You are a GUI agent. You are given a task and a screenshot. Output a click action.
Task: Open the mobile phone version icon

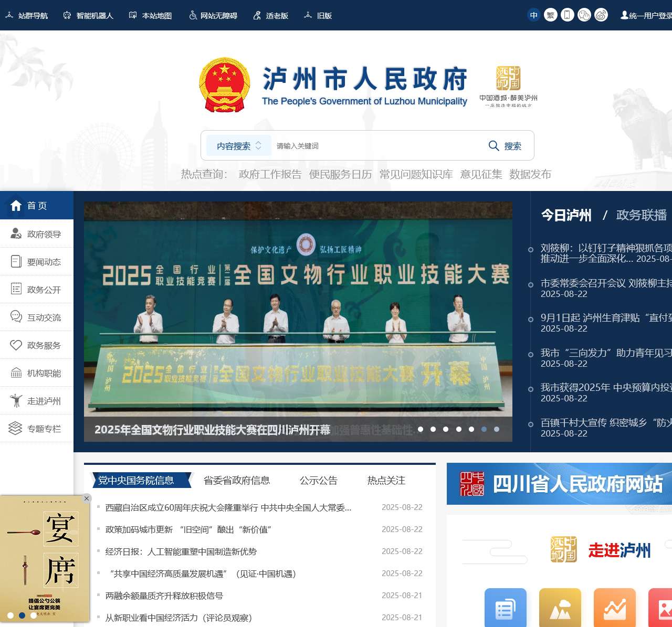(x=567, y=15)
